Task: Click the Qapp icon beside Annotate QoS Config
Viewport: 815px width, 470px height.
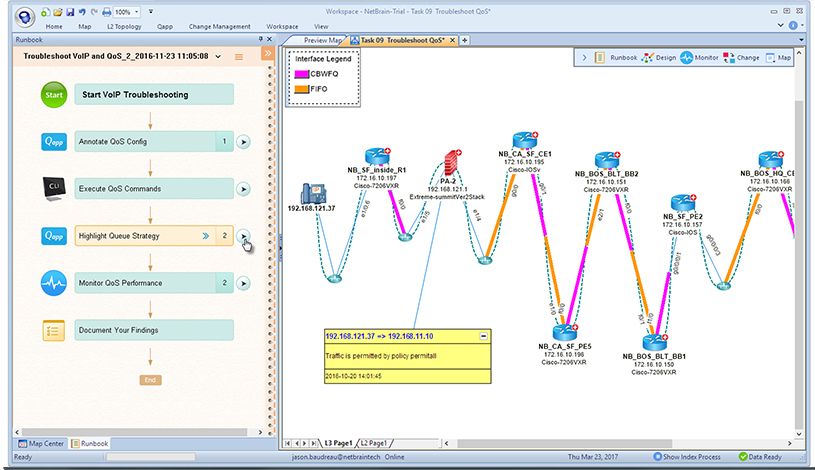Action: (x=54, y=141)
